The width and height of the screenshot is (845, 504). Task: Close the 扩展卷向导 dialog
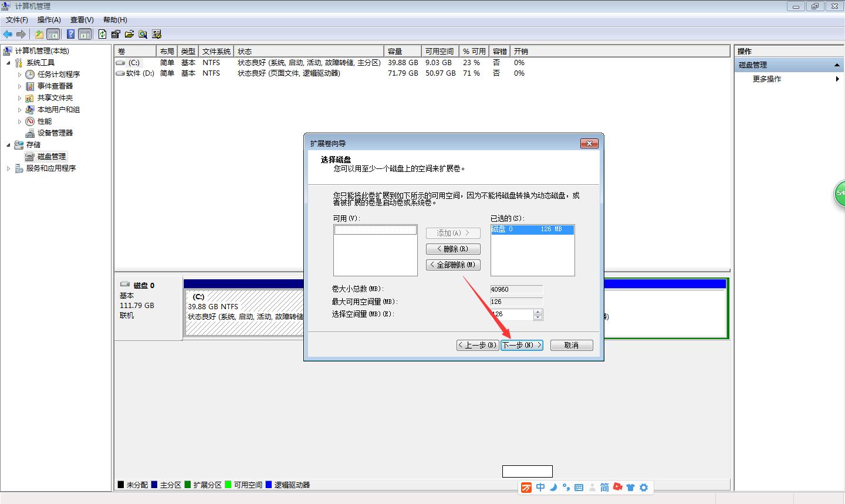[x=589, y=143]
